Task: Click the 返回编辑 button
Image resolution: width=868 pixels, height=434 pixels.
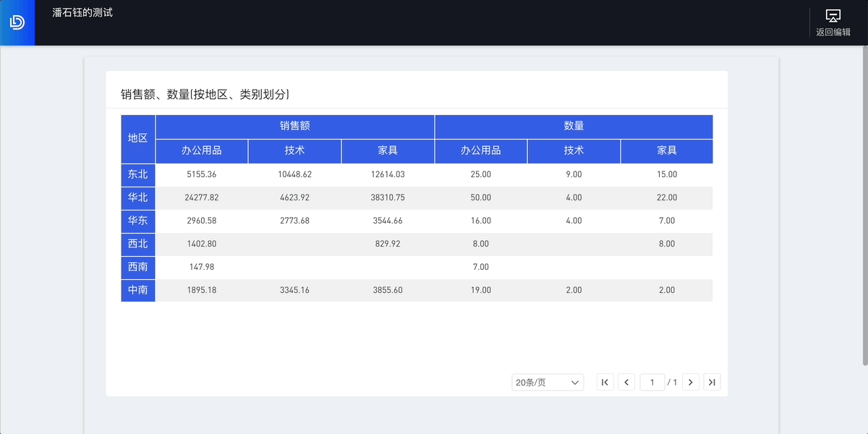Action: coord(832,31)
